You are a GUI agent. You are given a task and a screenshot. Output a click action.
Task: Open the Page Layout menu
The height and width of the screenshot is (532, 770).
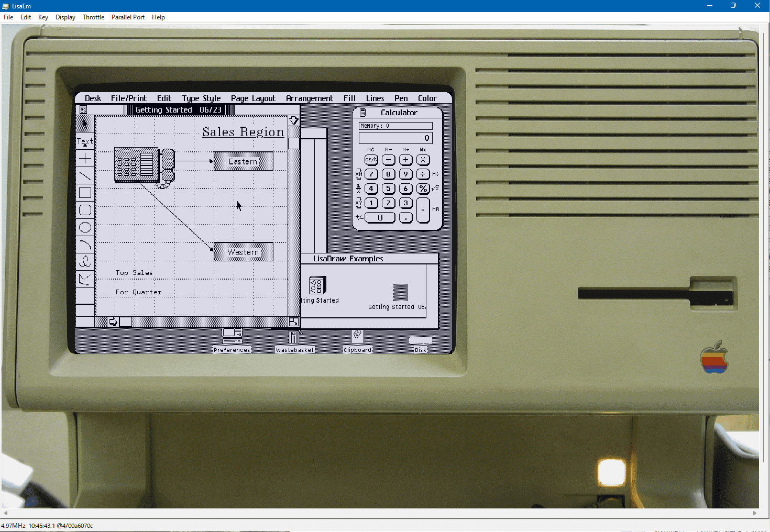point(253,98)
